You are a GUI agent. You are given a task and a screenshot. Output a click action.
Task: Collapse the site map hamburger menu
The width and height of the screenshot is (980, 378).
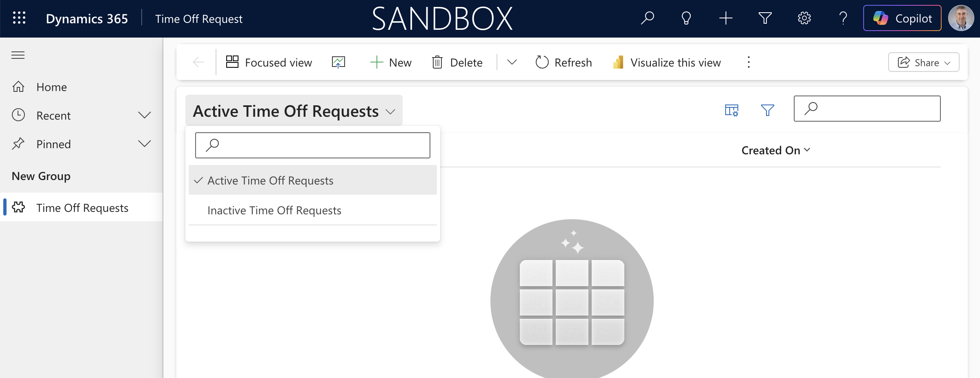pyautogui.click(x=18, y=55)
